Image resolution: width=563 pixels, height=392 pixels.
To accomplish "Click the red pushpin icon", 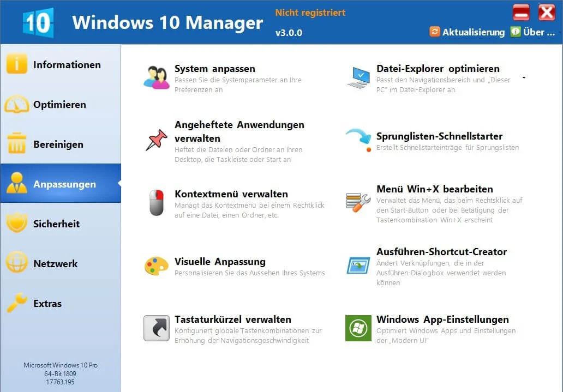I will 157,140.
